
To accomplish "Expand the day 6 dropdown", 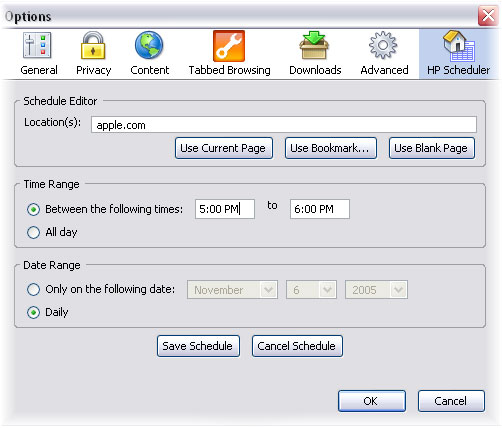I will coord(311,290).
